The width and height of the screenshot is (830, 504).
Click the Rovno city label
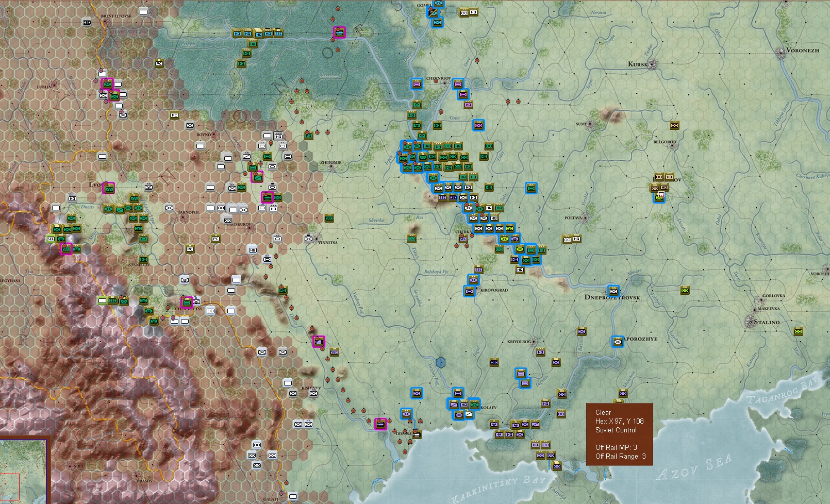pyautogui.click(x=204, y=135)
